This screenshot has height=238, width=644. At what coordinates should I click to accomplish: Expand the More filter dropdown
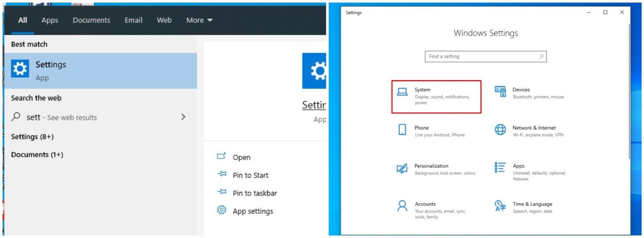tap(199, 20)
